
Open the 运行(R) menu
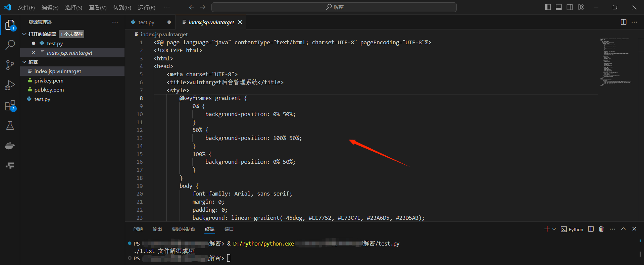point(147,7)
